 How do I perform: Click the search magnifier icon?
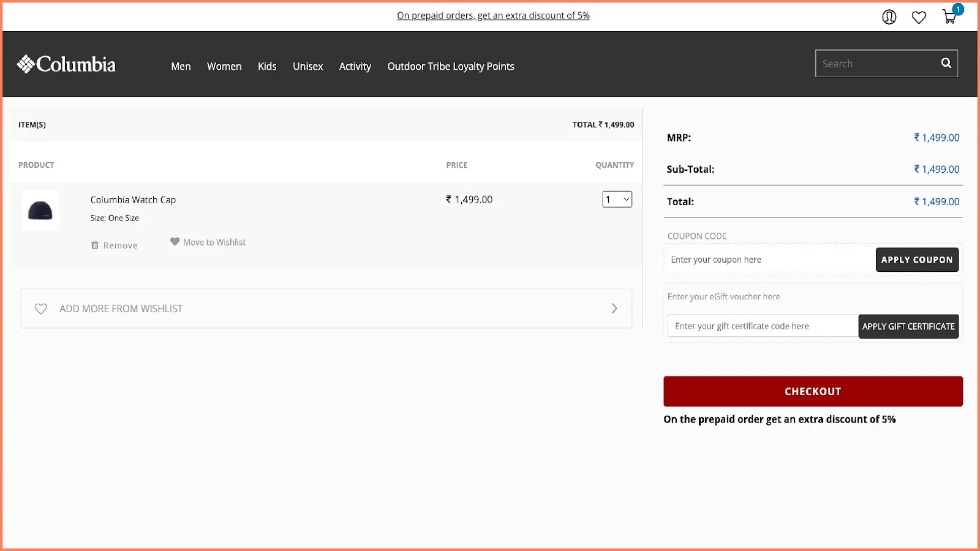[x=945, y=63]
